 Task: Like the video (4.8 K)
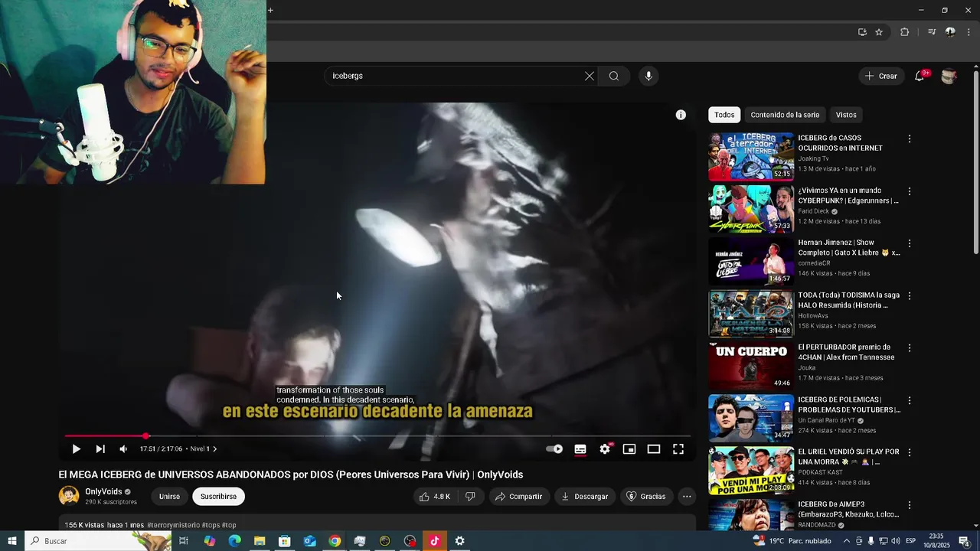point(434,497)
